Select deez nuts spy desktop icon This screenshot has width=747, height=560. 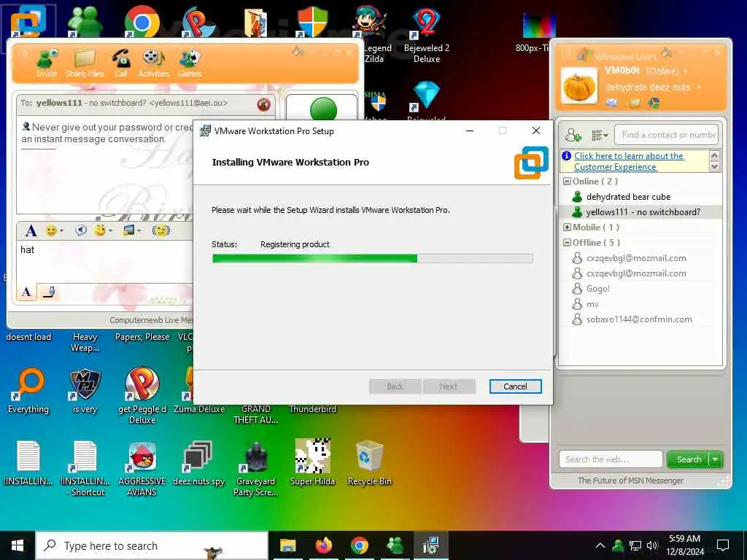tap(198, 463)
